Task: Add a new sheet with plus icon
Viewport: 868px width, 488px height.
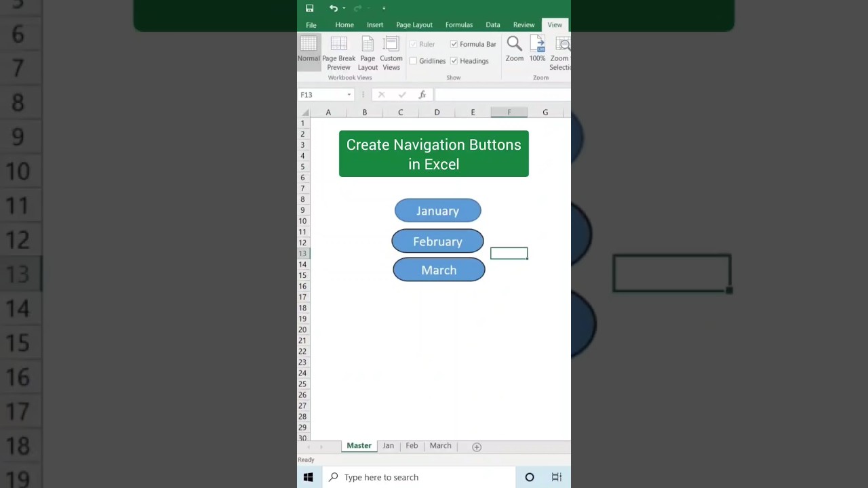Action: click(x=477, y=447)
